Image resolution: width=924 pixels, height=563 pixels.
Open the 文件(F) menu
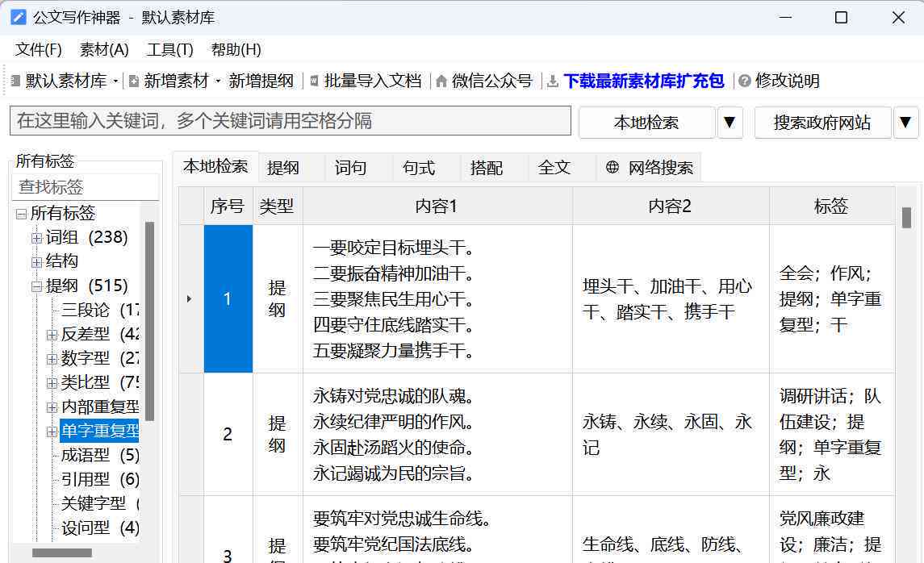[38, 49]
